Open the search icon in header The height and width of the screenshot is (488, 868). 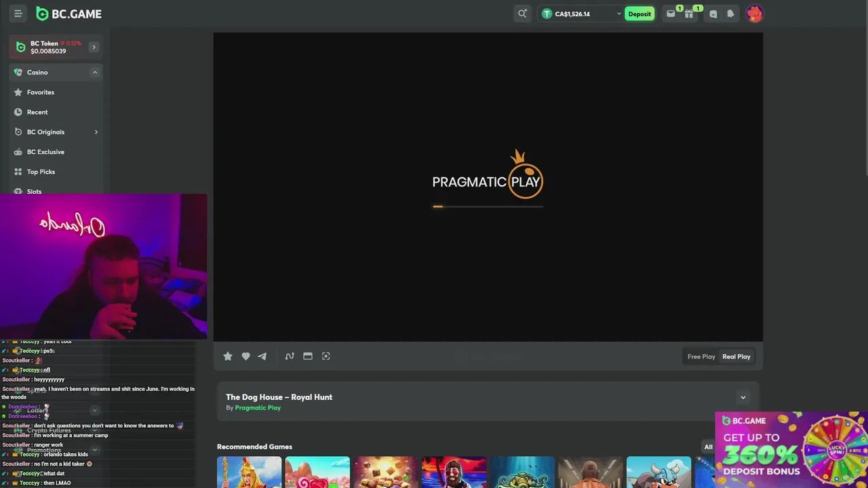point(522,14)
